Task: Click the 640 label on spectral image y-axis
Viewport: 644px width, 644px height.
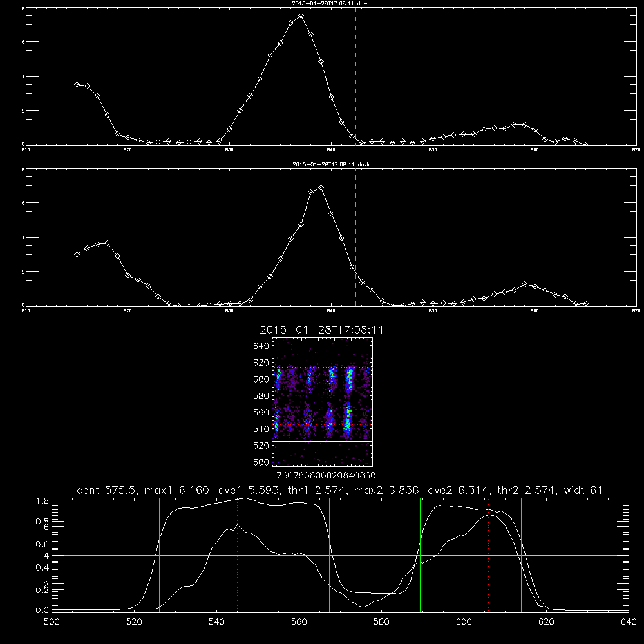Action: click(x=261, y=346)
